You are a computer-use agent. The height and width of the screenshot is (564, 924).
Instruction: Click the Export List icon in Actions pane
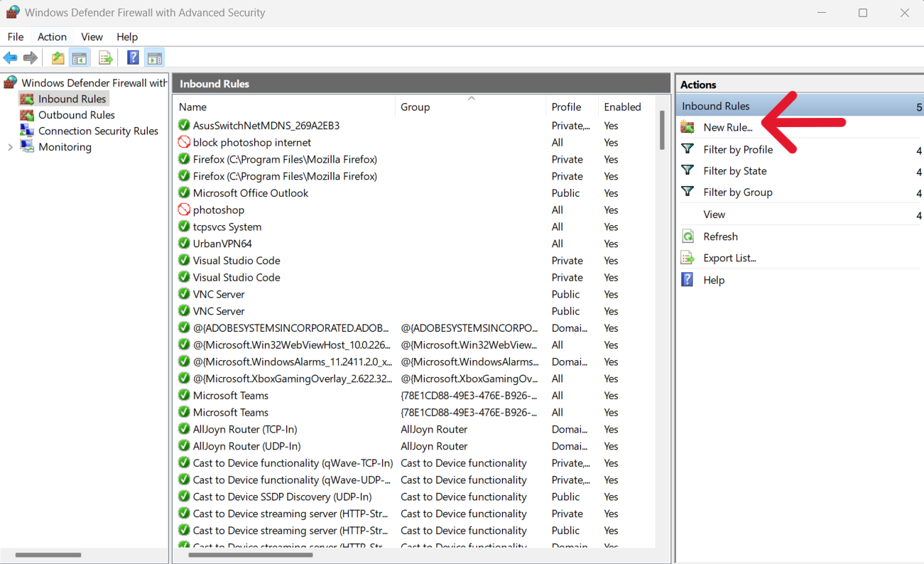point(687,258)
